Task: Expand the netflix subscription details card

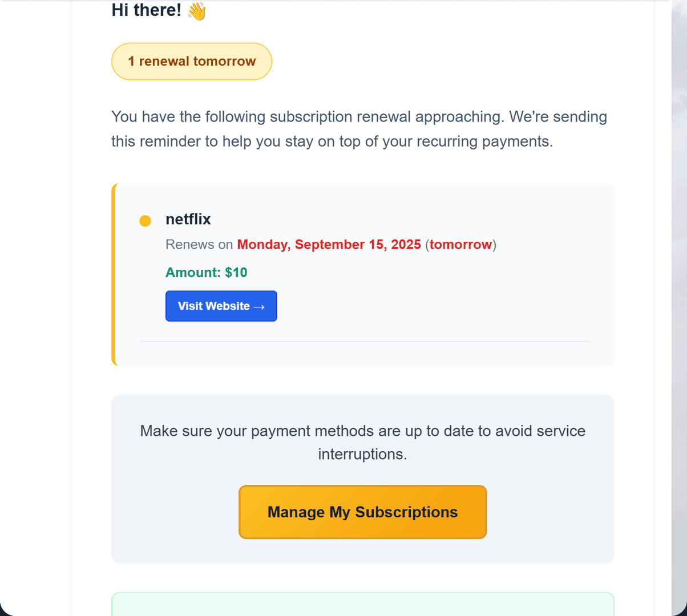Action: (x=362, y=274)
